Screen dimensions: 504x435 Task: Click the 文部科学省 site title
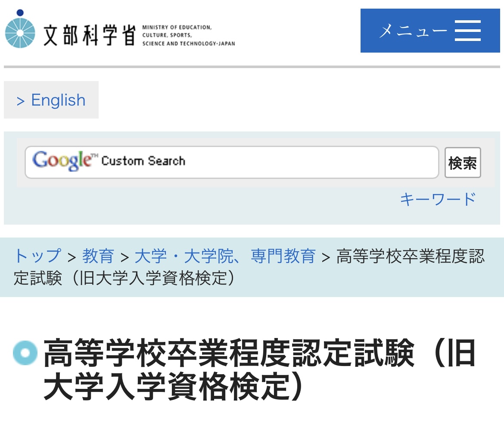[x=89, y=35]
